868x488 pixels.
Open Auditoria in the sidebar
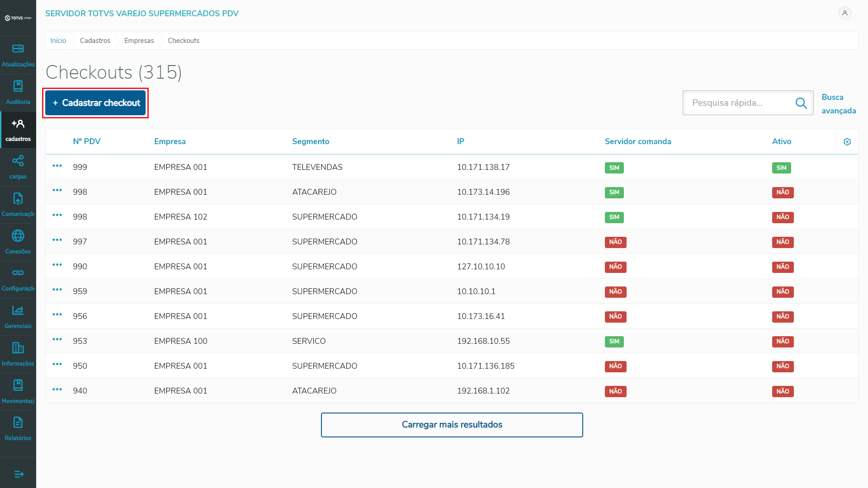[18, 86]
